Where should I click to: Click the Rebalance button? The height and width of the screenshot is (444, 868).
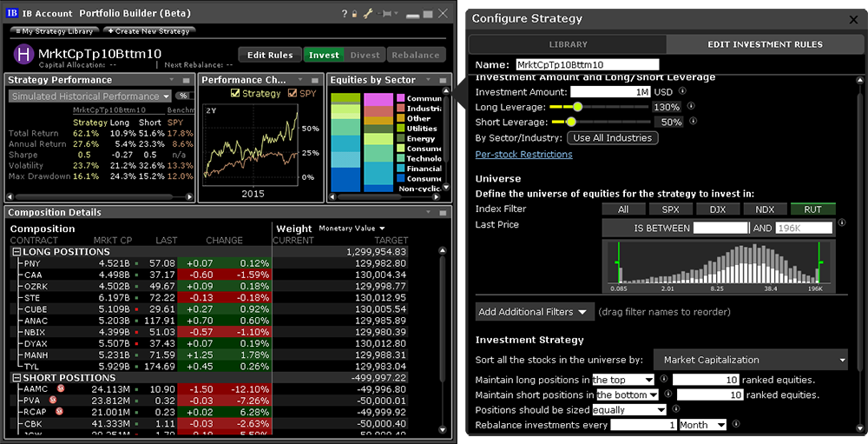(x=415, y=55)
